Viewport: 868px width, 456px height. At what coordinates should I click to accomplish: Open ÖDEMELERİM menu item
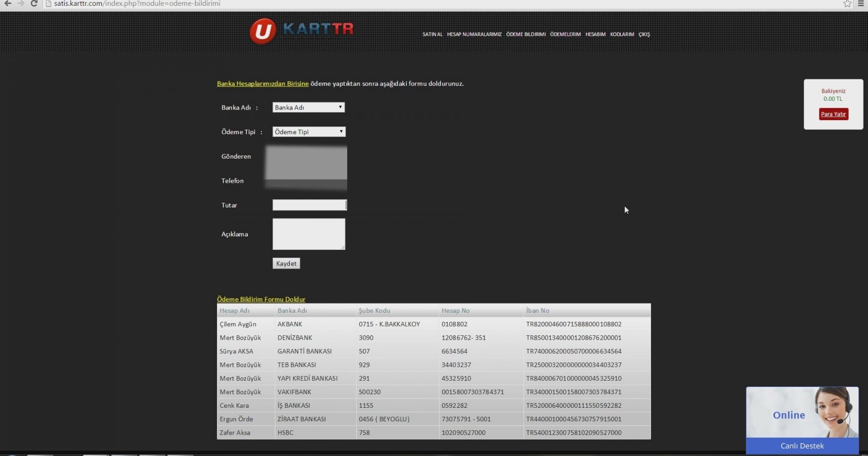tap(565, 34)
